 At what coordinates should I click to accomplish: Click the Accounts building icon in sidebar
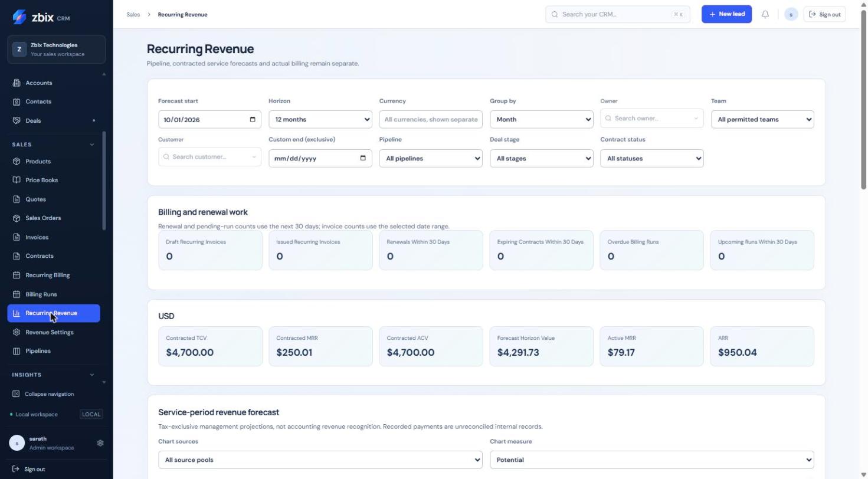(x=17, y=83)
